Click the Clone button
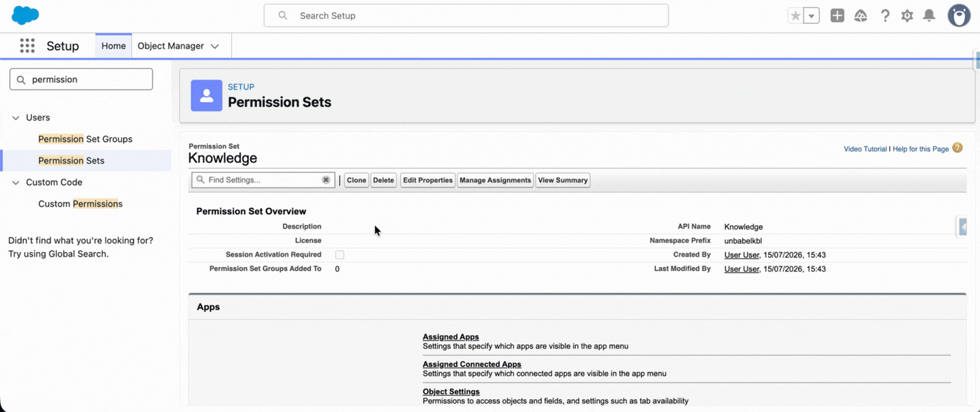 (x=356, y=180)
